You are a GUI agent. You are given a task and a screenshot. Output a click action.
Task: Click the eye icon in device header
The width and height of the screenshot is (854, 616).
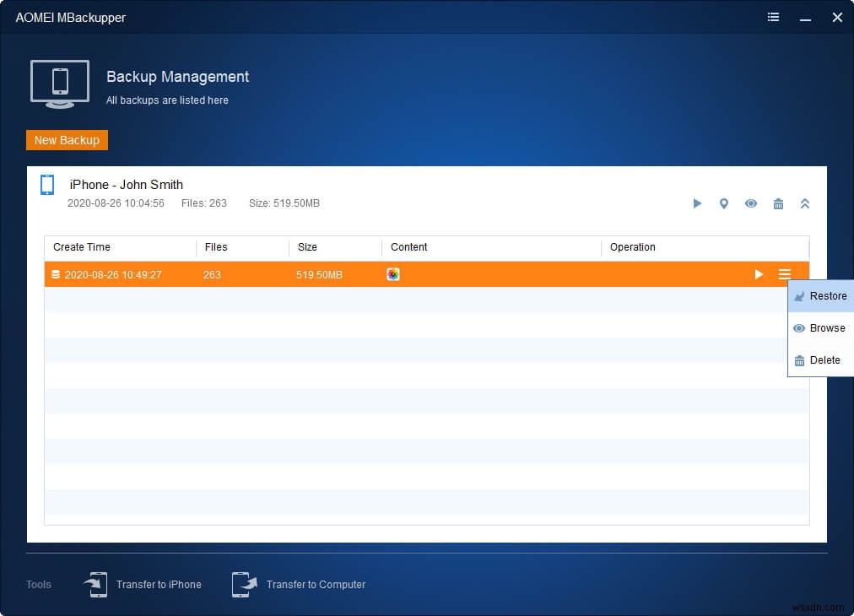(750, 203)
